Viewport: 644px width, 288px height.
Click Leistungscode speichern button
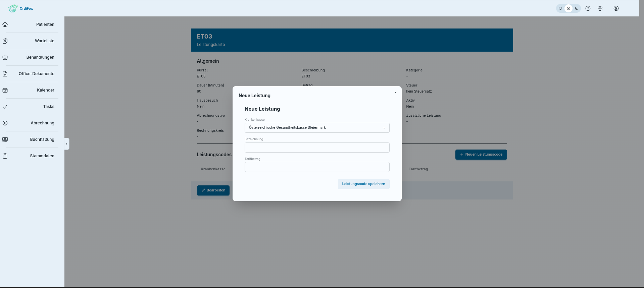[x=364, y=184]
